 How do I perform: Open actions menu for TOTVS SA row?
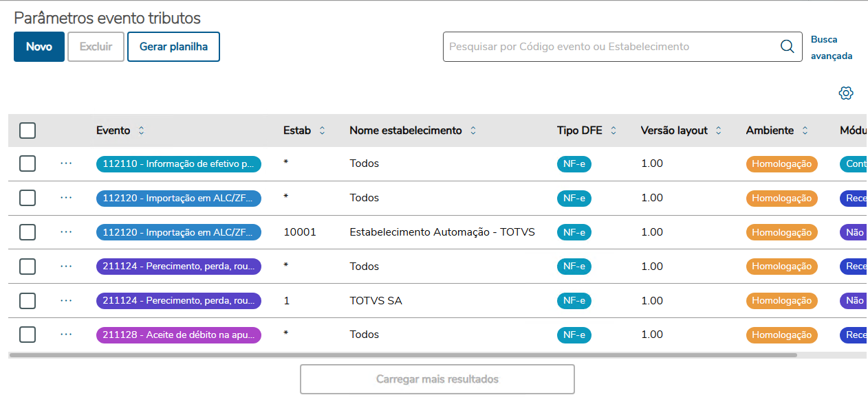[66, 300]
